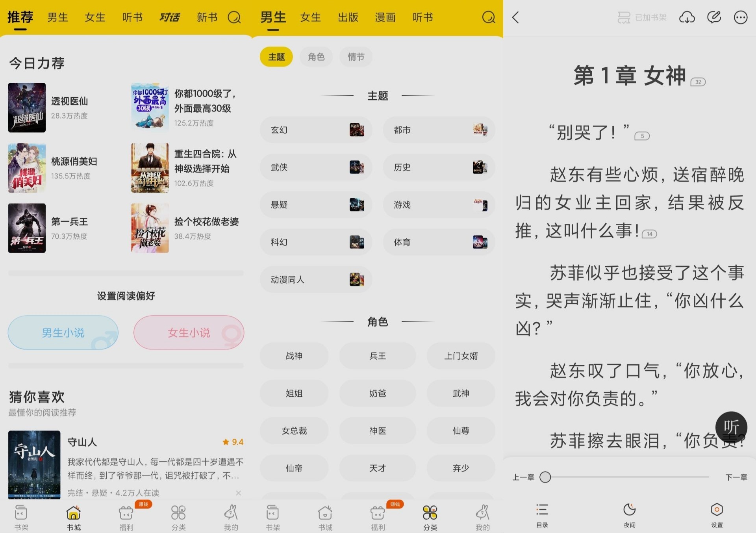Open the 守山人 book cover
This screenshot has height=533, width=756.
[34, 465]
